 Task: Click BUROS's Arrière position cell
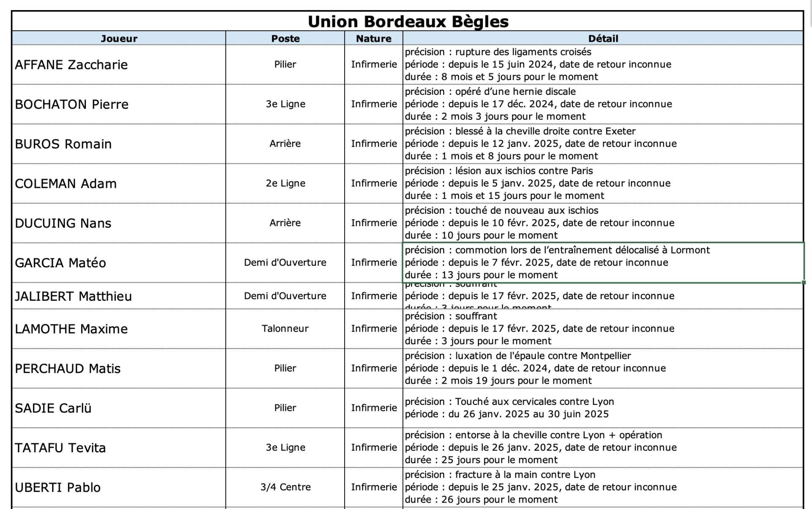click(285, 144)
